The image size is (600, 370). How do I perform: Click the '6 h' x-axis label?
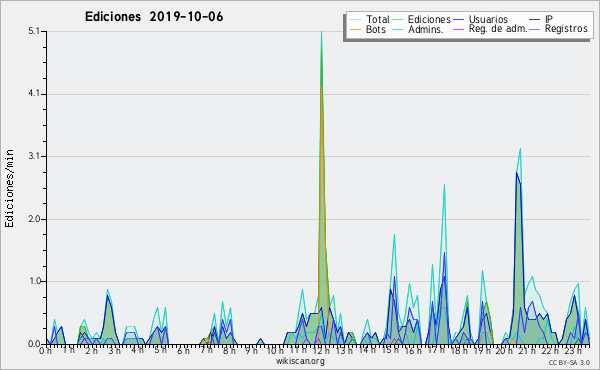coord(183,351)
